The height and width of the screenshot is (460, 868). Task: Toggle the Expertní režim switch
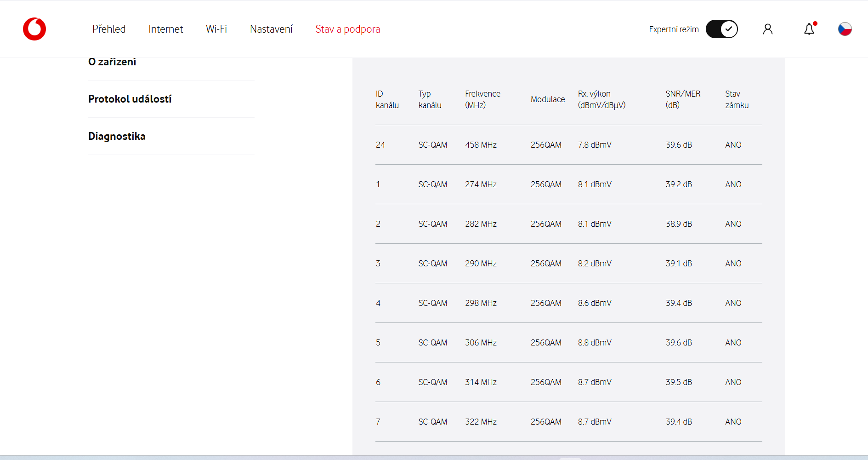tap(721, 29)
